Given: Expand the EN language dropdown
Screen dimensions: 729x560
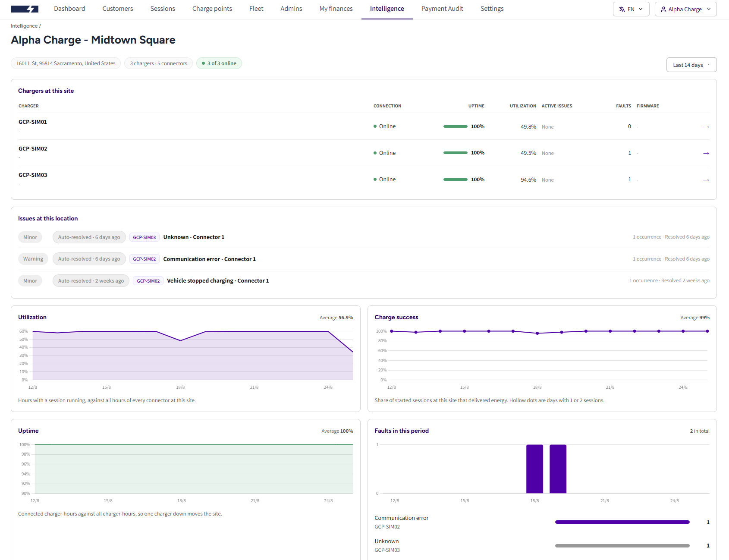Looking at the screenshot, I should [631, 9].
